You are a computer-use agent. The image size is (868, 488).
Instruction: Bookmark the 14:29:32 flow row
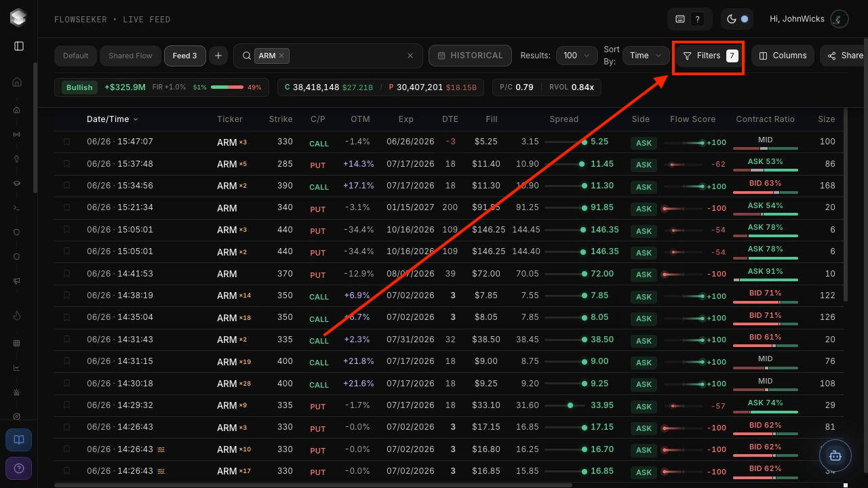(x=66, y=405)
